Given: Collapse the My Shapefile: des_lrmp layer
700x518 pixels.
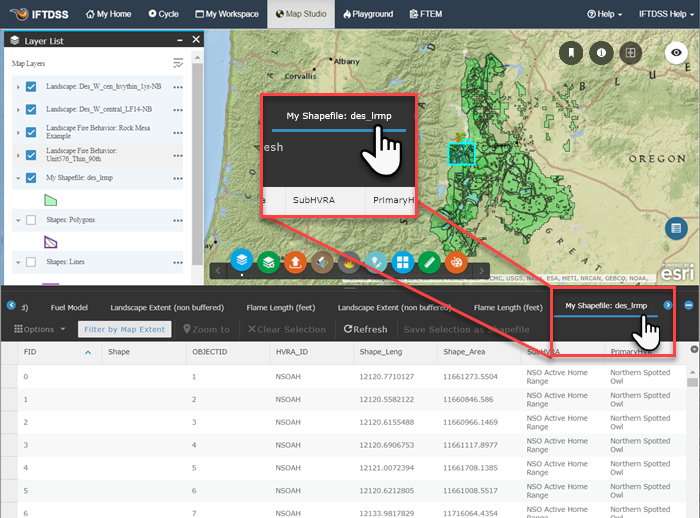Looking at the screenshot, I should pos(18,178).
